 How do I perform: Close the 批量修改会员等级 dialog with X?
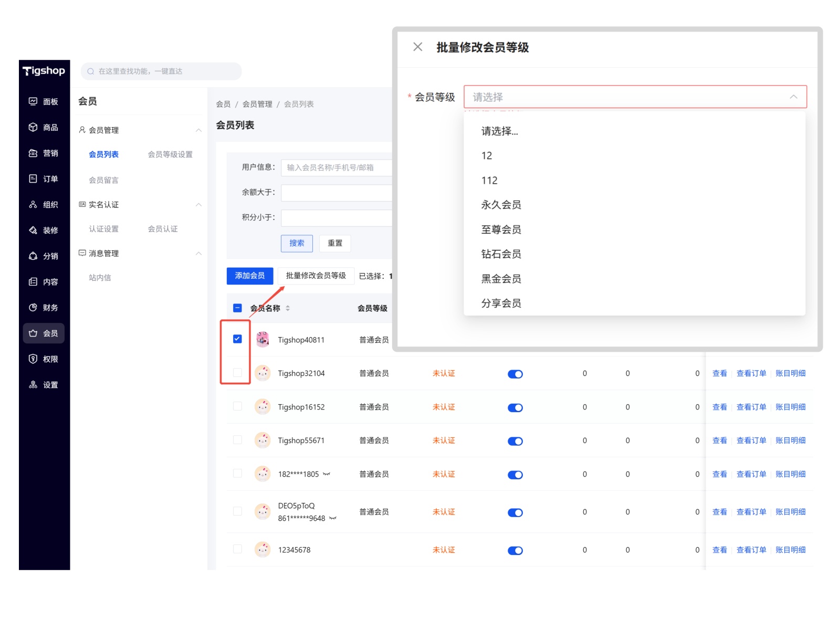(417, 47)
